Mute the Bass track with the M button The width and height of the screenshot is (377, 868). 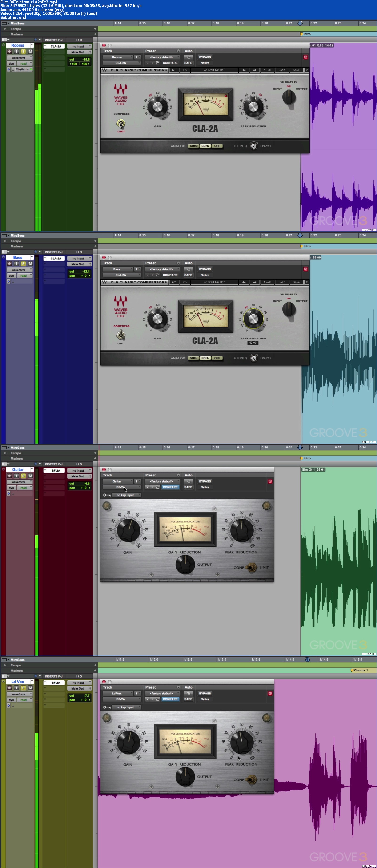click(30, 264)
